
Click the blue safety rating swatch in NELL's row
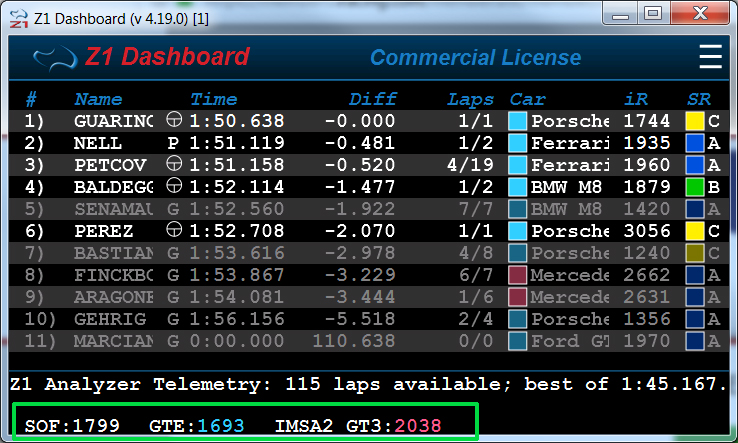[695, 143]
